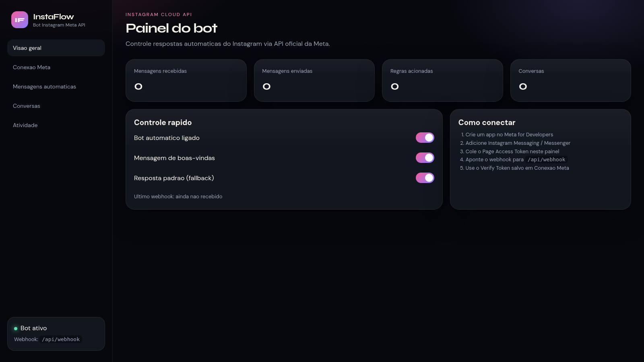Select Conversas in the sidebar menu
This screenshot has width=644, height=362.
(56, 106)
